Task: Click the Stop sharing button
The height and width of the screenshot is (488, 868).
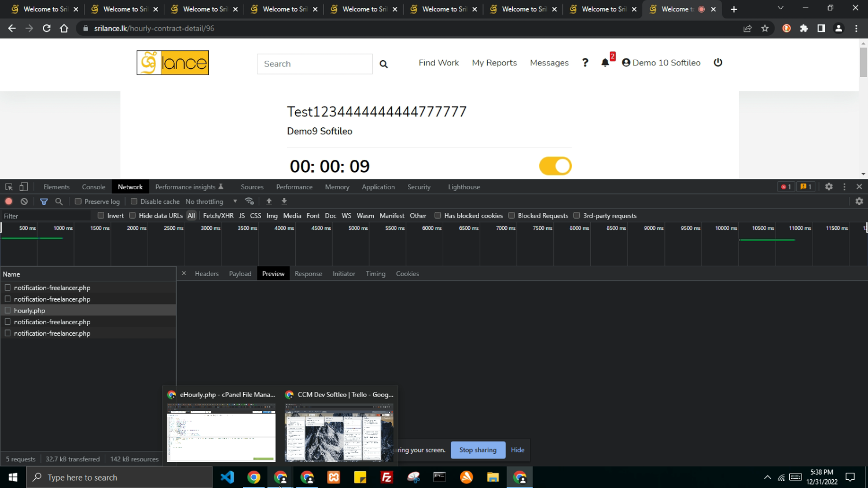Action: coord(477,450)
